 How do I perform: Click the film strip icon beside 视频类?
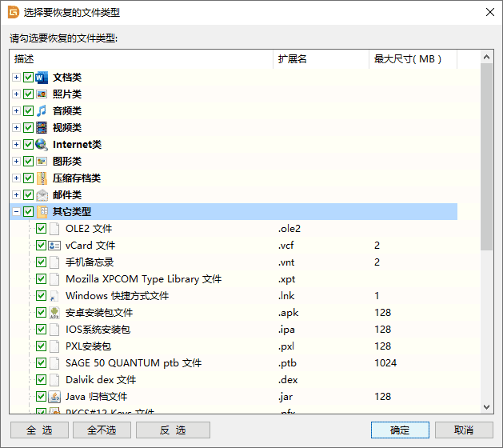pos(42,128)
